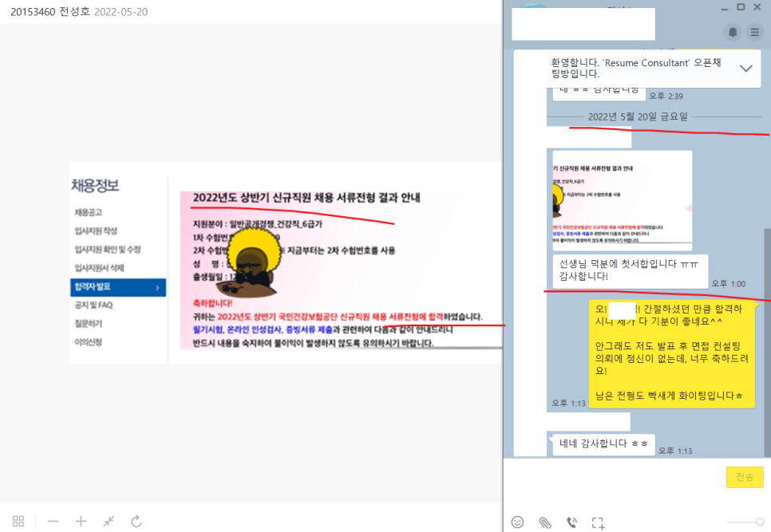Click the '네네 감사합니다' message
This screenshot has width=771, height=532.
604,443
